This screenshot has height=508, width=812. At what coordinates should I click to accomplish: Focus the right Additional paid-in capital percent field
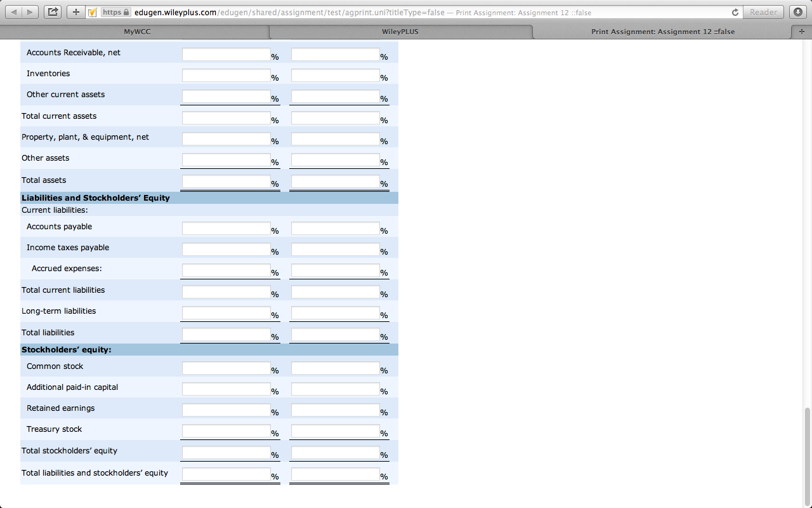[336, 389]
